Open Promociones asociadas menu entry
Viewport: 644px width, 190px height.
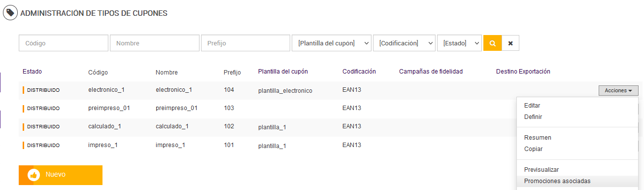[557, 181]
